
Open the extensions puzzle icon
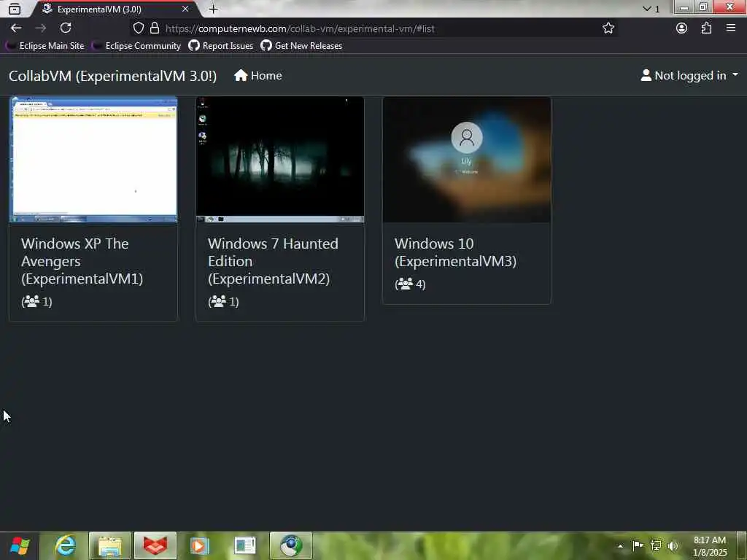706,28
